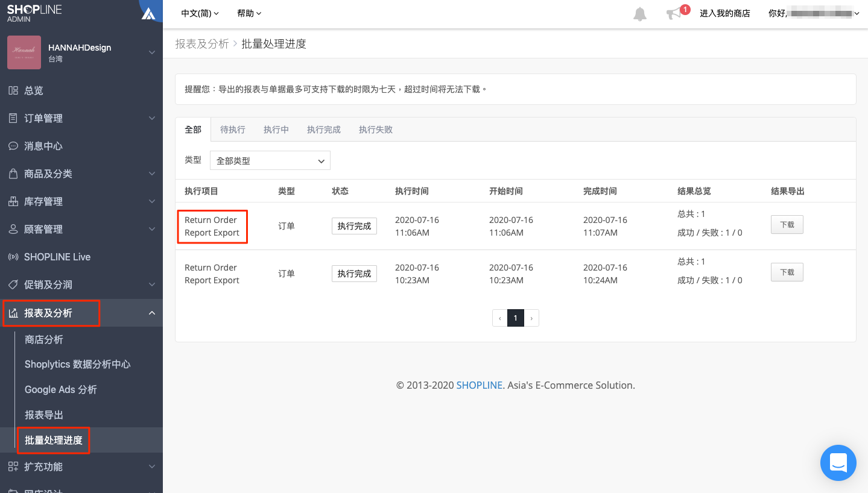Collapse the 报表及分析 sidebar section

pyautogui.click(x=81, y=313)
